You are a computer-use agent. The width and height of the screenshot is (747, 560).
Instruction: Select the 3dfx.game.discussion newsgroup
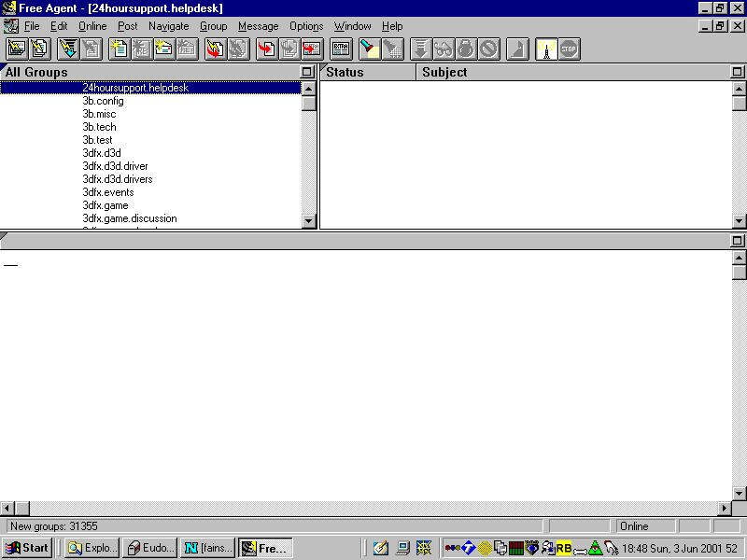(129, 218)
